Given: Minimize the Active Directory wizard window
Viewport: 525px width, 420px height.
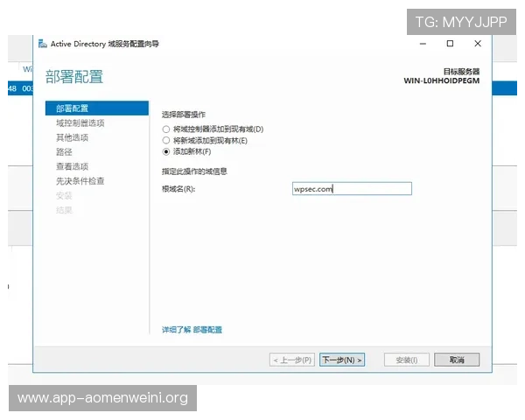Looking at the screenshot, I should 423,44.
